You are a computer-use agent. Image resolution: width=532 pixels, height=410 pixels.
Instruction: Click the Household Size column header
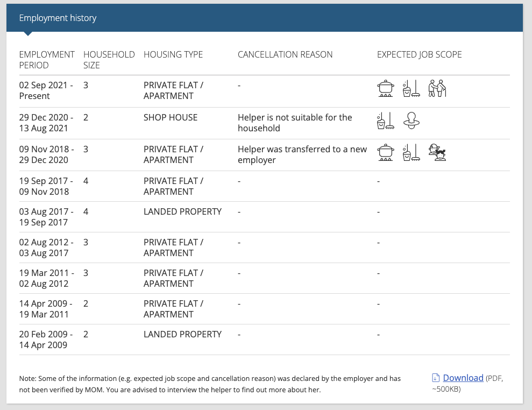pos(109,60)
